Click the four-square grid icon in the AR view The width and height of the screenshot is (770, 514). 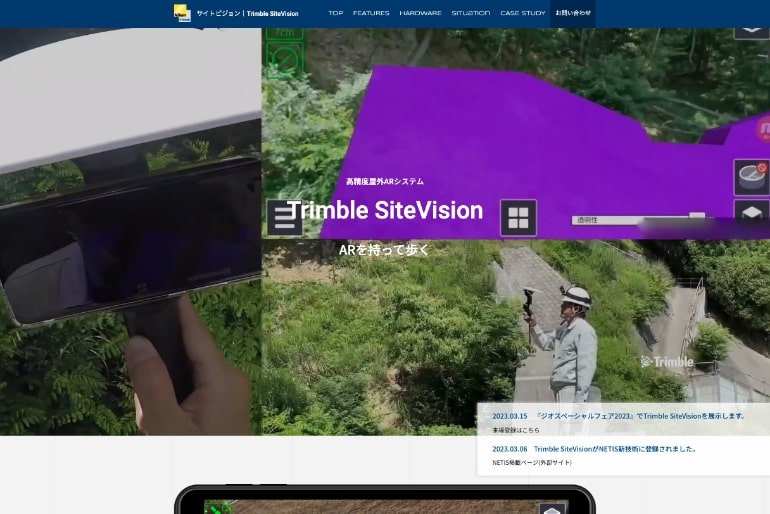click(x=518, y=218)
